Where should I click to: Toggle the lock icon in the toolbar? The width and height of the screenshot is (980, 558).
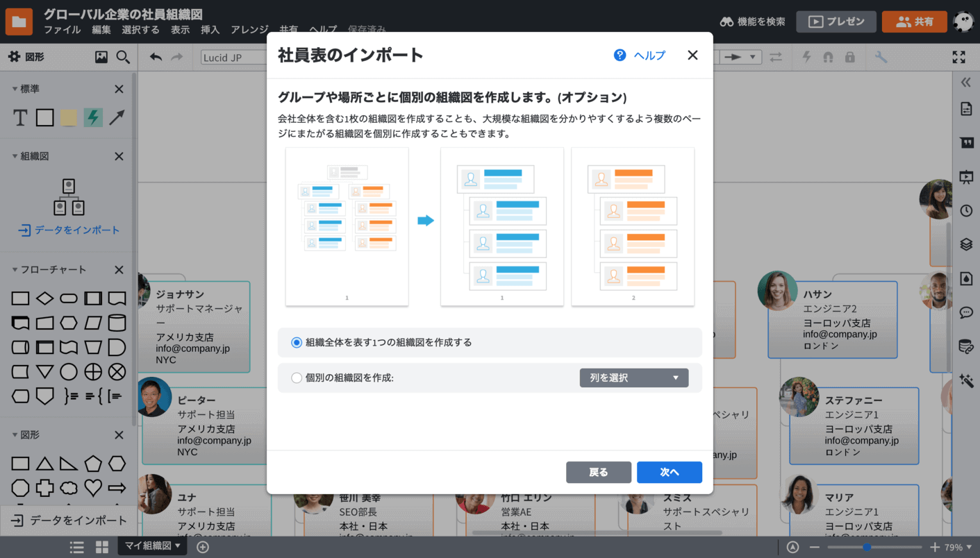[x=850, y=57]
